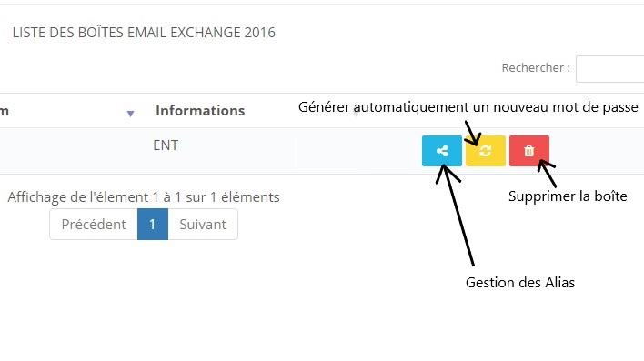
Task: Focus the Rechercher search field
Action: tap(610, 68)
